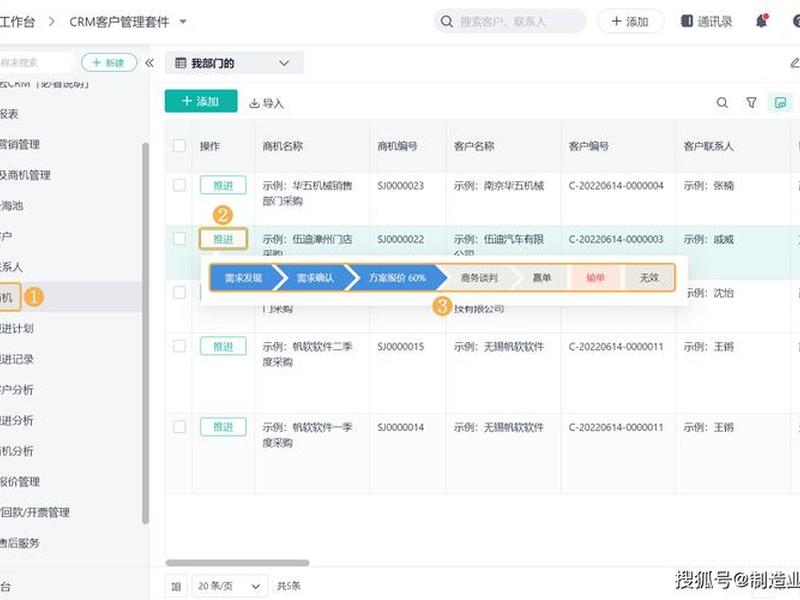Click the table search magnifier icon
The image size is (800, 600).
tap(722, 103)
